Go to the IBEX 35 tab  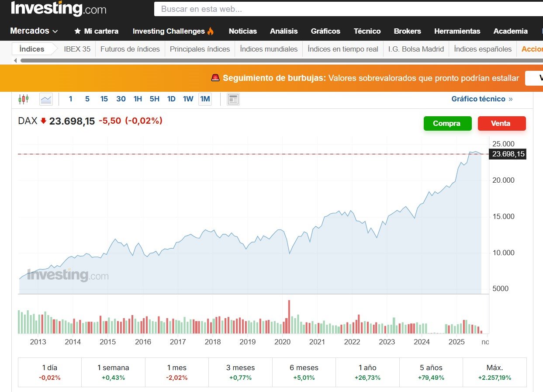77,49
